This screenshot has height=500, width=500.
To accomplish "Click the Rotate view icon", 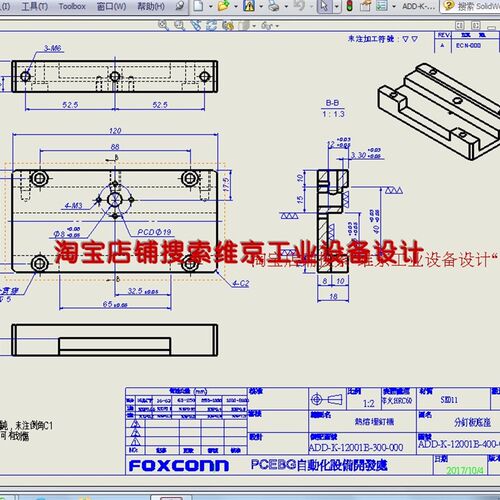I will [212, 25].
